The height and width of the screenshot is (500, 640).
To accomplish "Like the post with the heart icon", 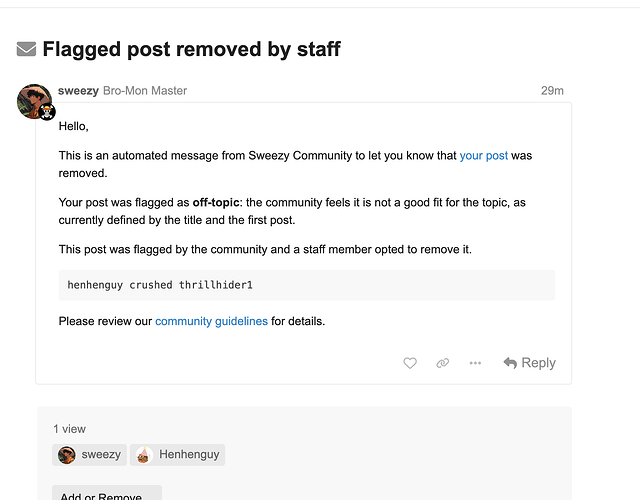I will [x=410, y=363].
